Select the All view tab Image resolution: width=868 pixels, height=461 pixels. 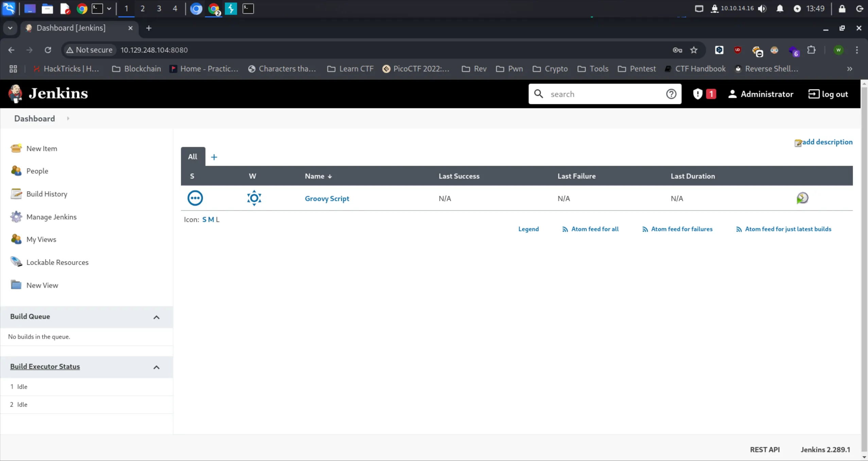click(193, 157)
